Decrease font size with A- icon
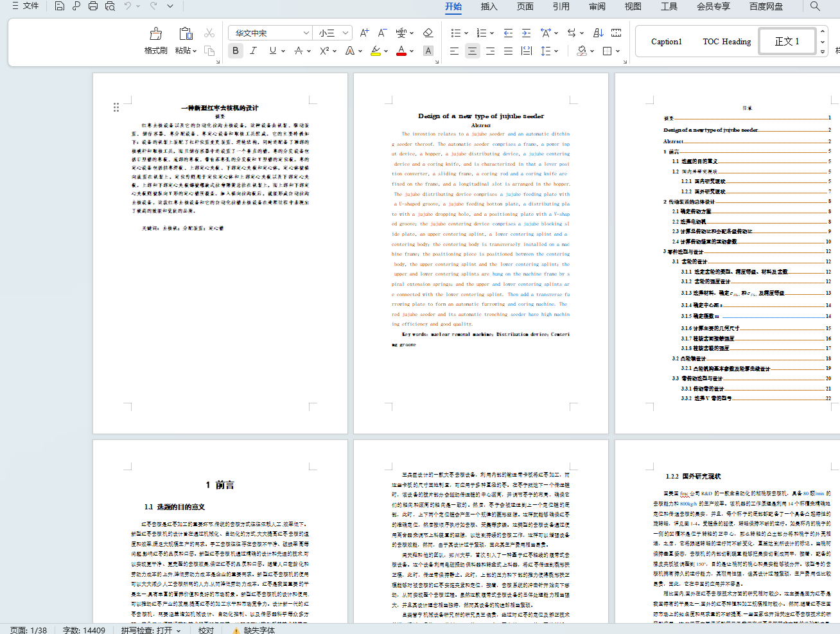Viewport: 840px width, 634px height. 382,33
